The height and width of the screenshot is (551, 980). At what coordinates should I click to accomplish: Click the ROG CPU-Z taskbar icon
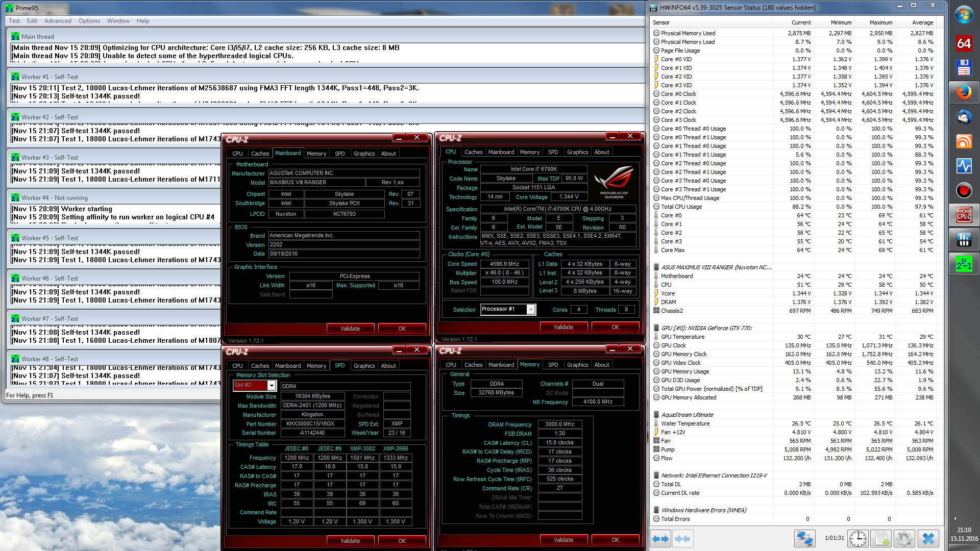click(x=964, y=215)
